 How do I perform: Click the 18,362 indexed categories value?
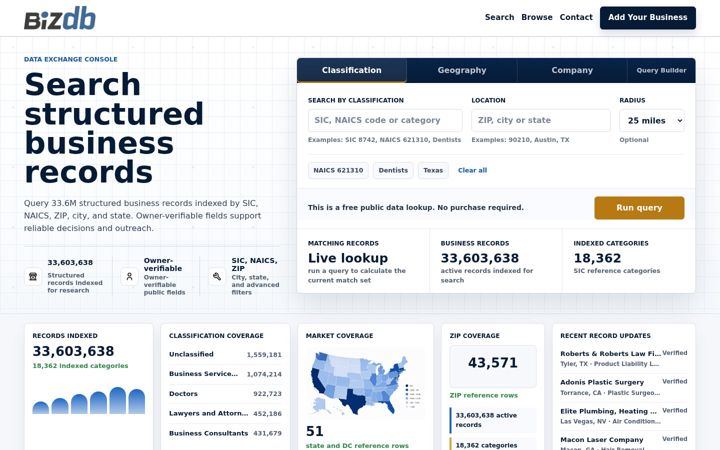click(x=597, y=258)
